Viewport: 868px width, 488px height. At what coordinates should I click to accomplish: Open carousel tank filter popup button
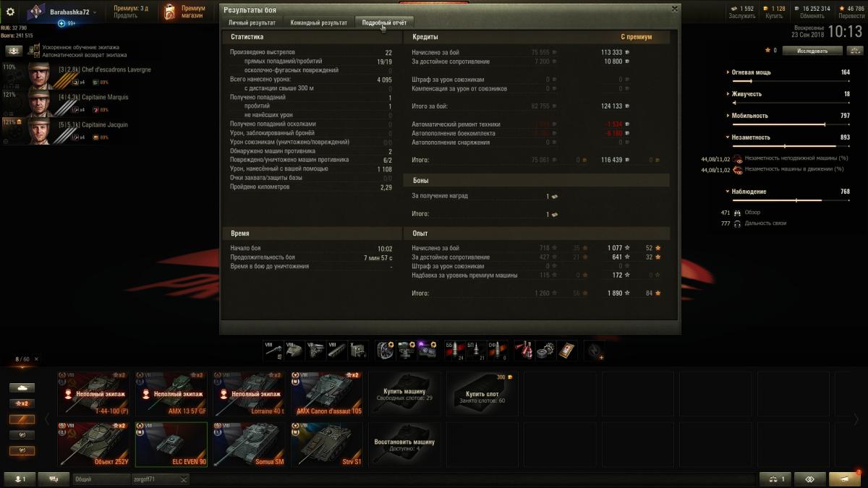tap(22, 388)
